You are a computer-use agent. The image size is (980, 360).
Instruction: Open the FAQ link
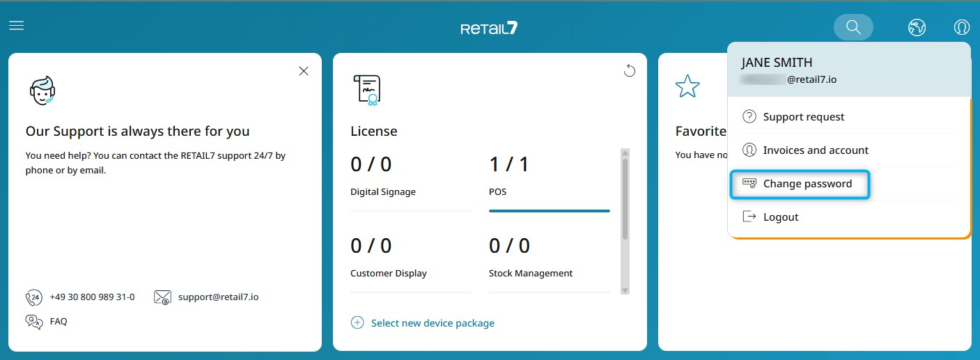59,321
